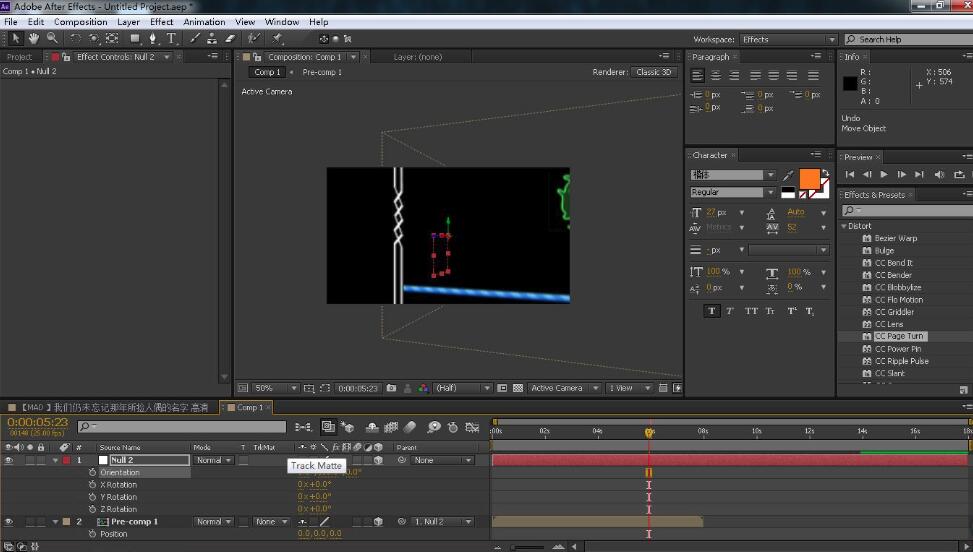Open the Workspace dropdown

[x=788, y=39]
